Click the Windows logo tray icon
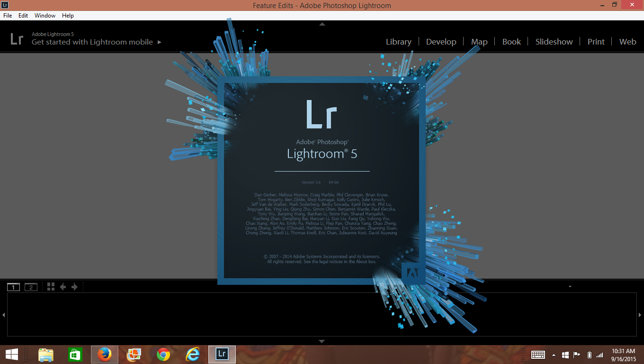 coord(565,355)
